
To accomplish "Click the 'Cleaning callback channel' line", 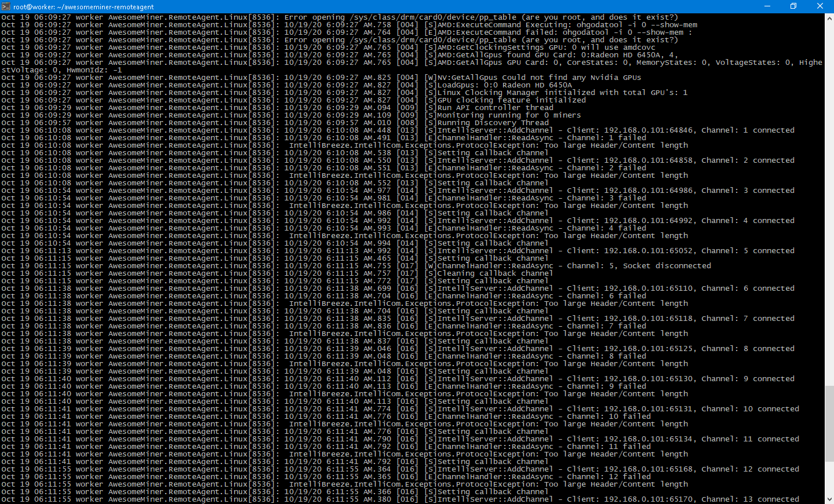I will click(x=277, y=273).
